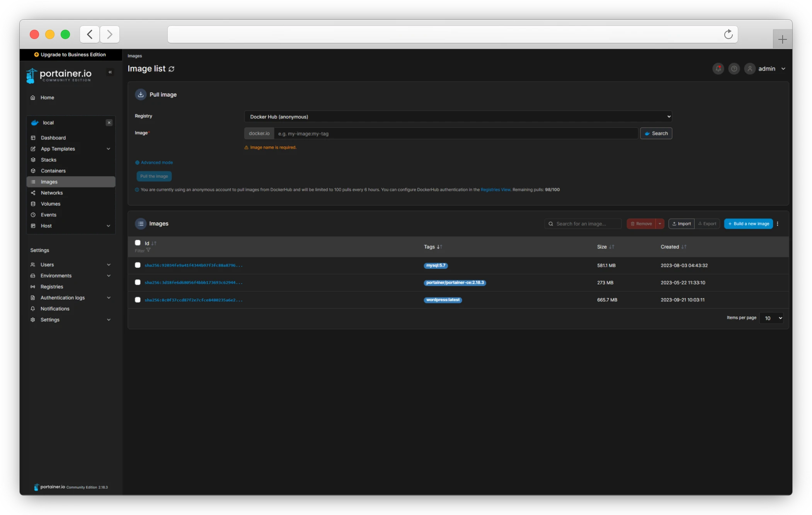This screenshot has height=515, width=812.
Task: Click Build a new image button
Action: [x=748, y=224]
